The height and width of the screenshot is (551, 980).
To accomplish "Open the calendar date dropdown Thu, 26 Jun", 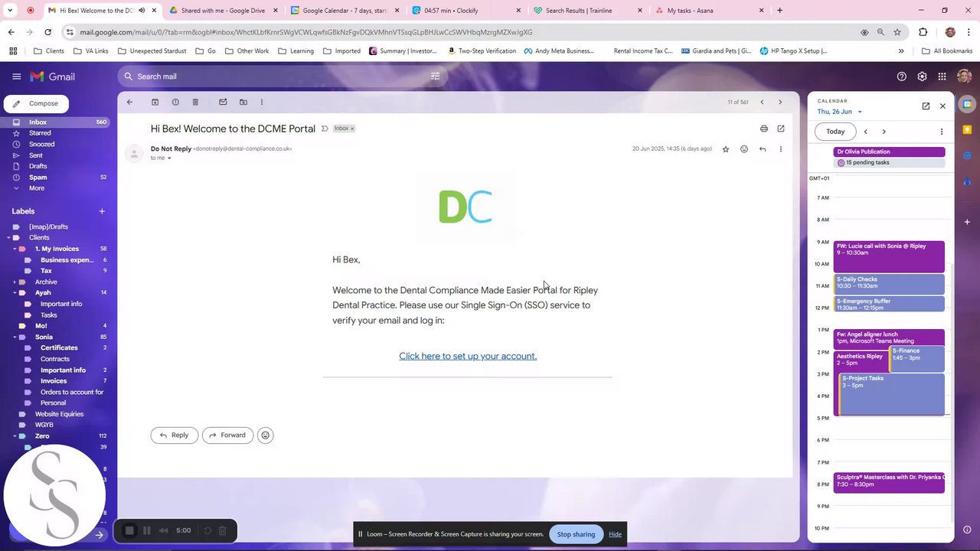I will (x=839, y=112).
